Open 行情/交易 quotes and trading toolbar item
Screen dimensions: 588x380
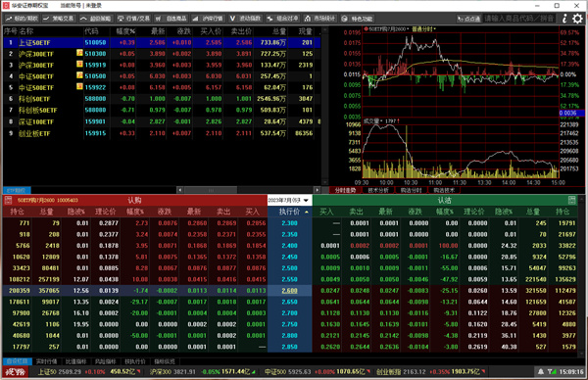click(134, 19)
